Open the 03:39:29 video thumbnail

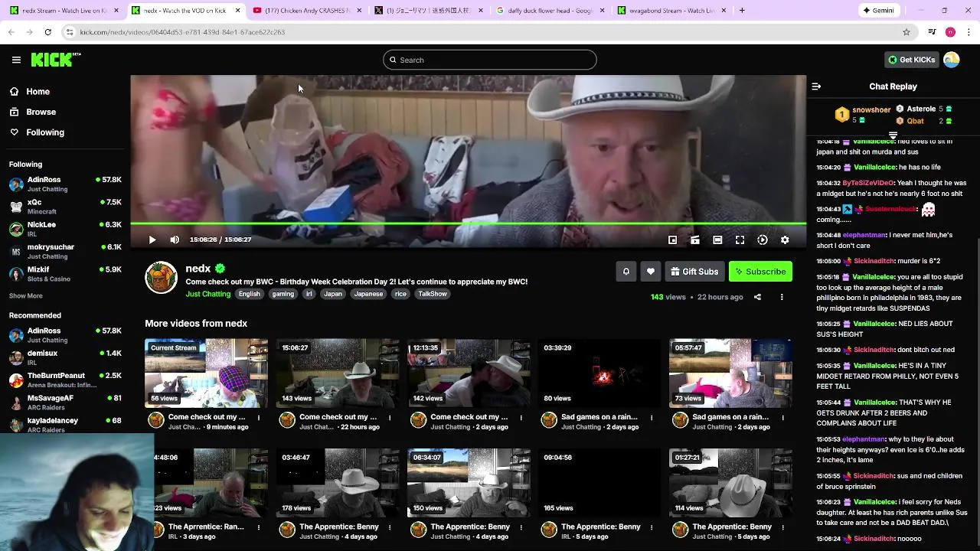pos(599,373)
